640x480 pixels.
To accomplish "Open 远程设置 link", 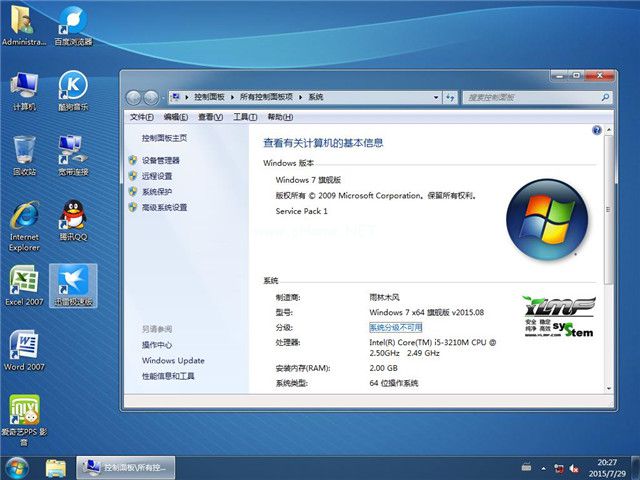I will coord(157,176).
